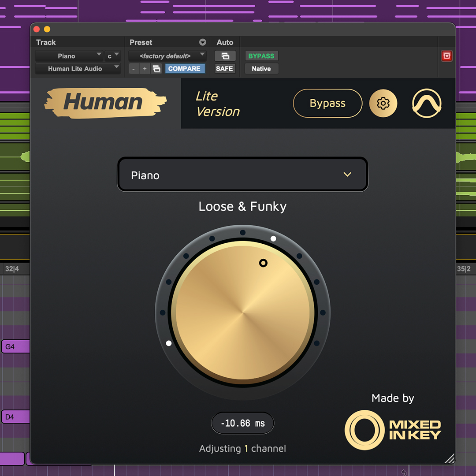476x476 pixels.
Task: Click the 35|2 ruler marker
Action: (x=464, y=269)
